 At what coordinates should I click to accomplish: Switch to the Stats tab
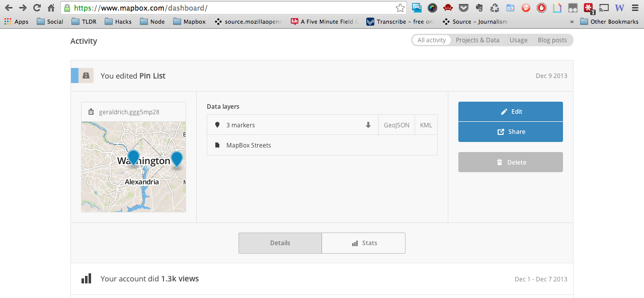click(x=364, y=243)
